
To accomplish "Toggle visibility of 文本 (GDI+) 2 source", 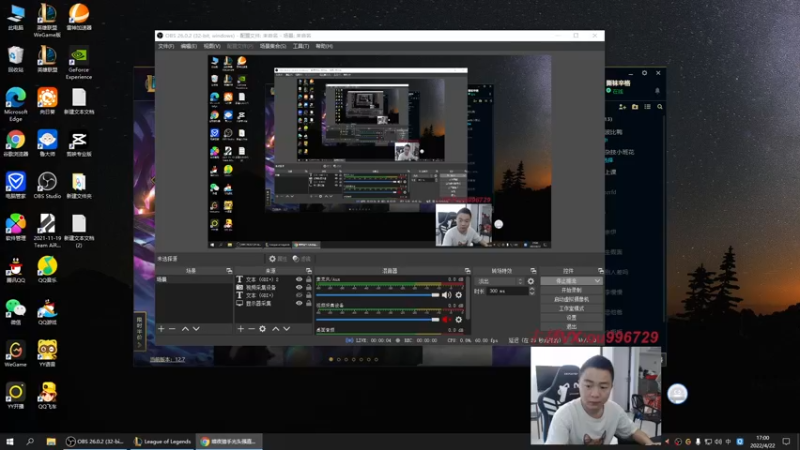I will tap(299, 279).
